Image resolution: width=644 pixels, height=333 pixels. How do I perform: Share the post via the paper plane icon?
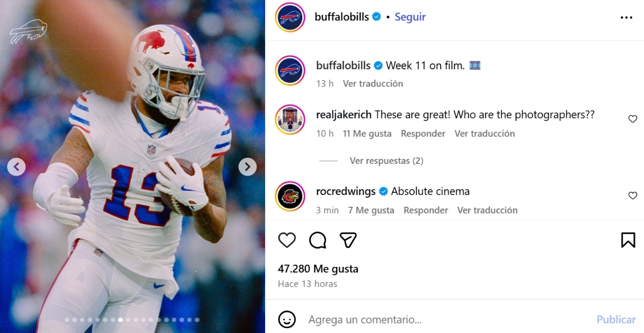(348, 240)
